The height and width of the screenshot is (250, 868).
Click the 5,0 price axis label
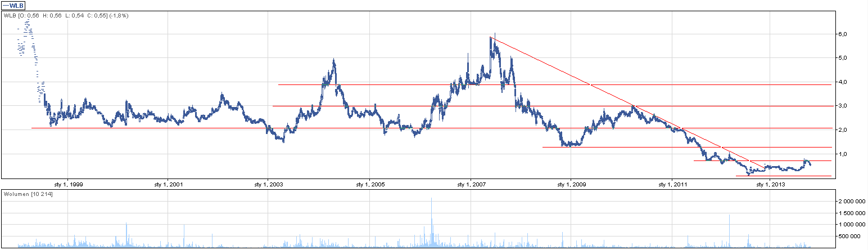pos(843,58)
